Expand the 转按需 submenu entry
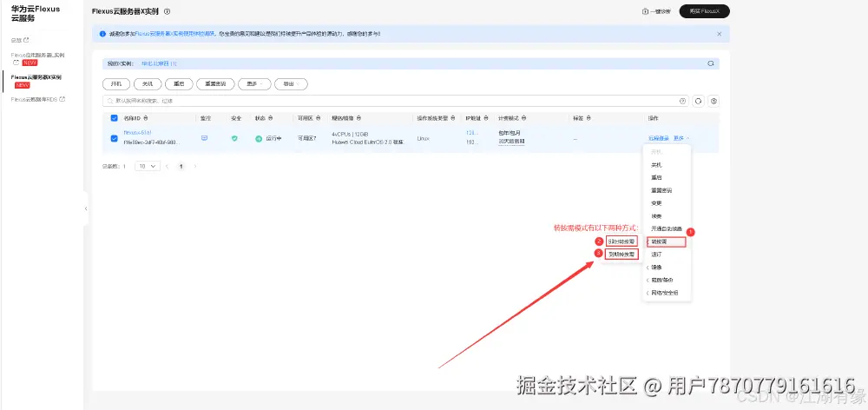The height and width of the screenshot is (410, 868). (666, 241)
